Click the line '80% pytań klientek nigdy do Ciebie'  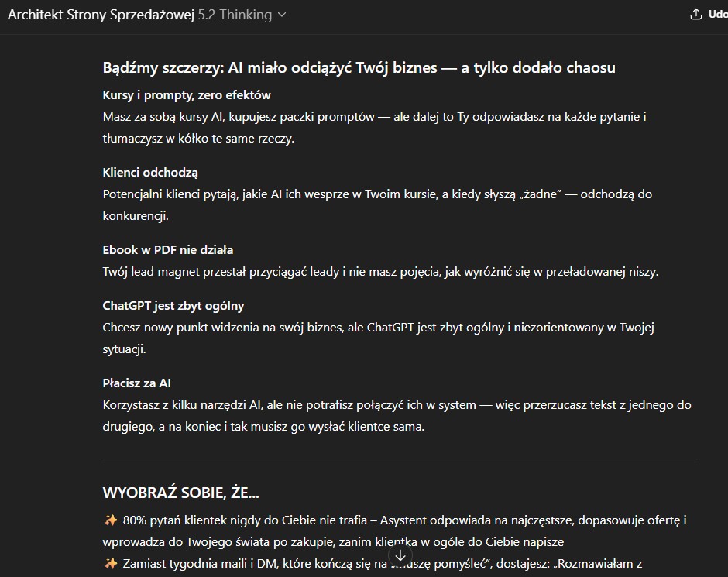[395, 531]
